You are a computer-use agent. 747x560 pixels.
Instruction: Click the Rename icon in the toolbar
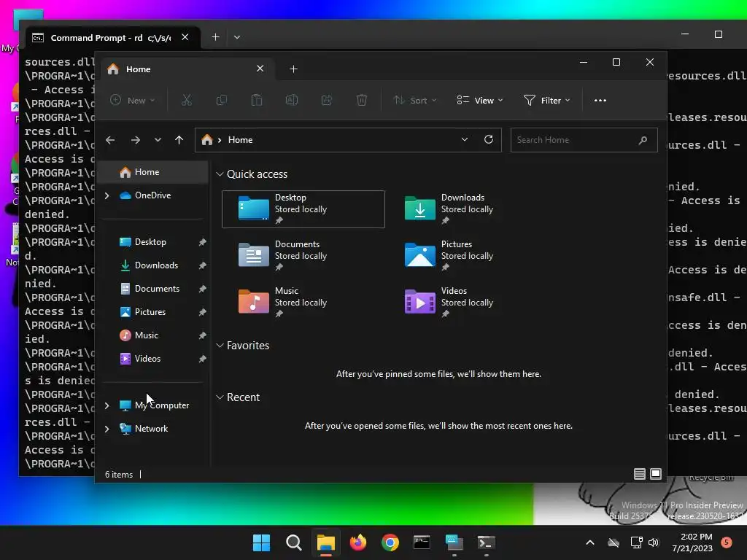(x=292, y=100)
